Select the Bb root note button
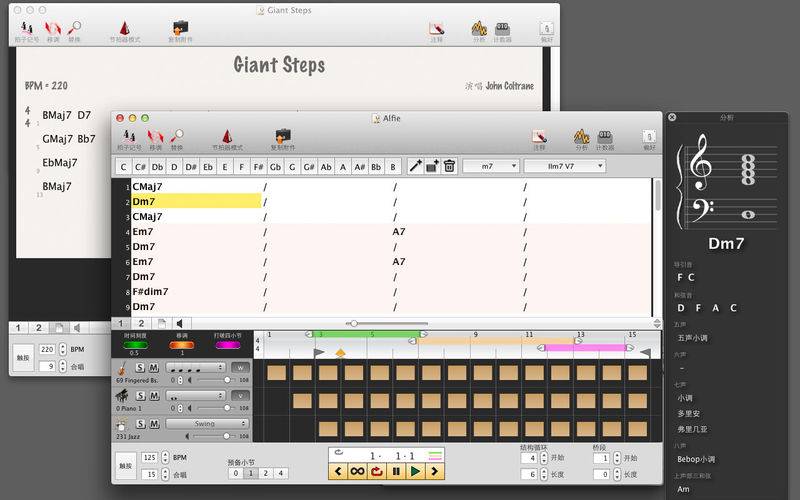Viewport: 800px width, 500px height. coord(376,166)
